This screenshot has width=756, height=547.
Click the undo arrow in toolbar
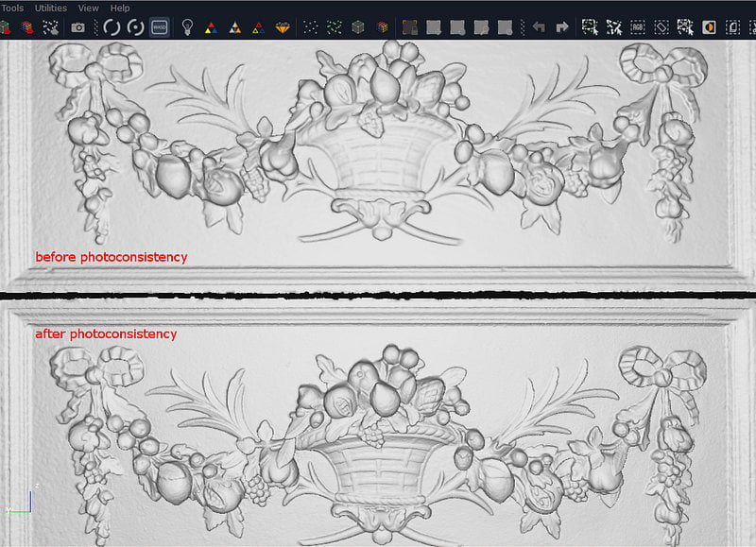tap(539, 27)
